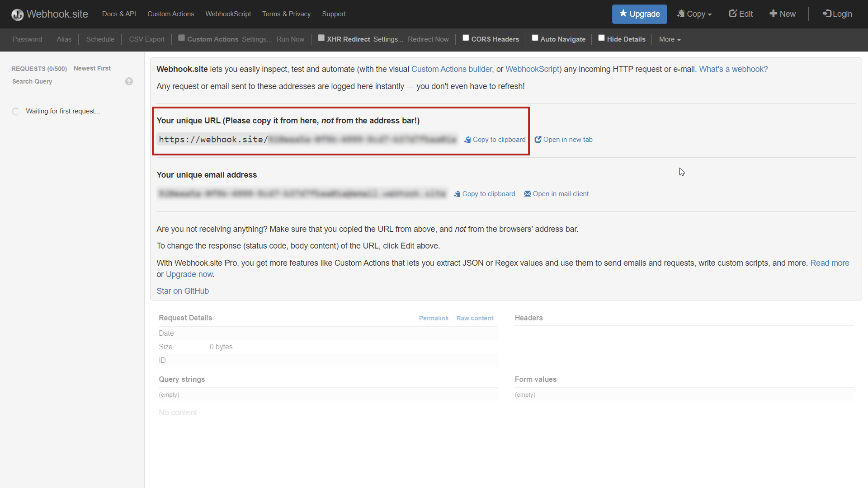868x488 pixels.
Task: Click the clipboard icon next to the unique URL
Action: point(467,140)
